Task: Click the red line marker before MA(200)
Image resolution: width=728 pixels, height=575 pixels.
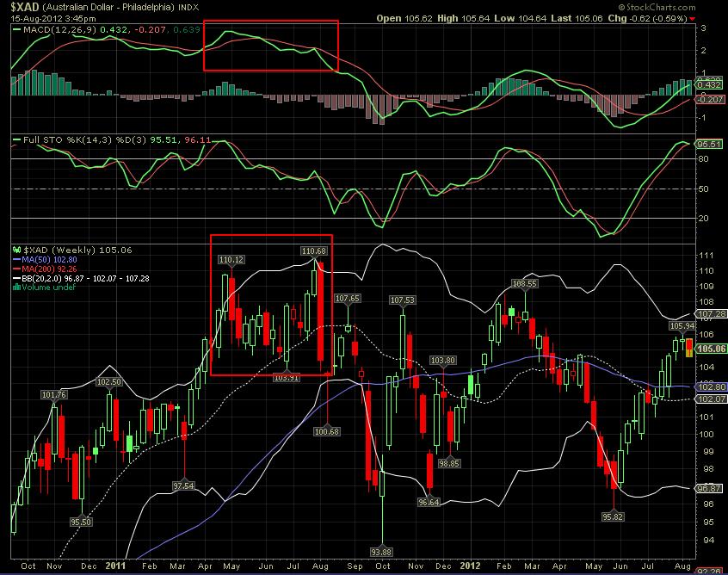Action: [16, 269]
